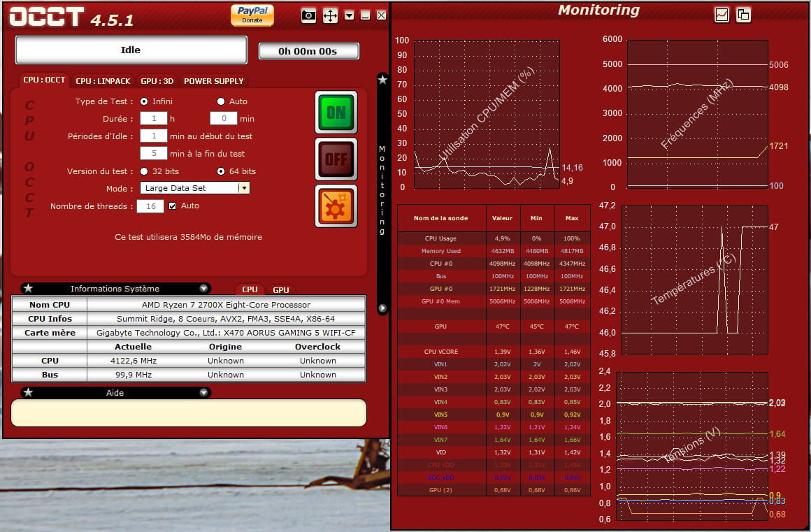Click the star atop the vertical Monitoring strip

382,80
